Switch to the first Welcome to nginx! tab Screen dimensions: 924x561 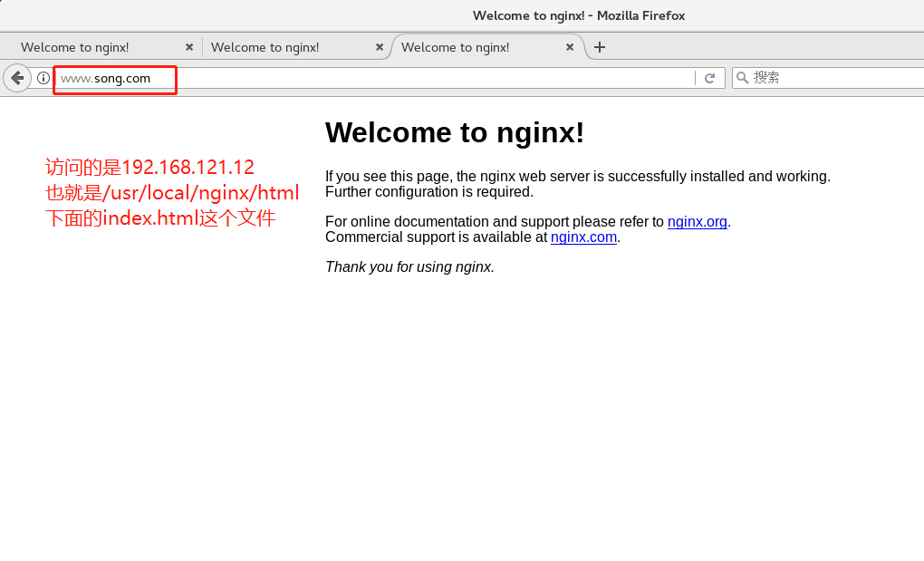75,47
